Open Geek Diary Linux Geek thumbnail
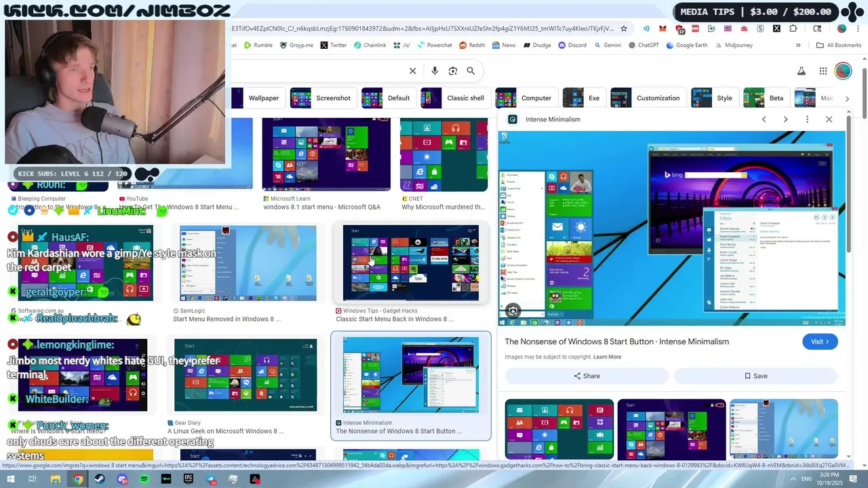The width and height of the screenshot is (868, 488). click(245, 375)
